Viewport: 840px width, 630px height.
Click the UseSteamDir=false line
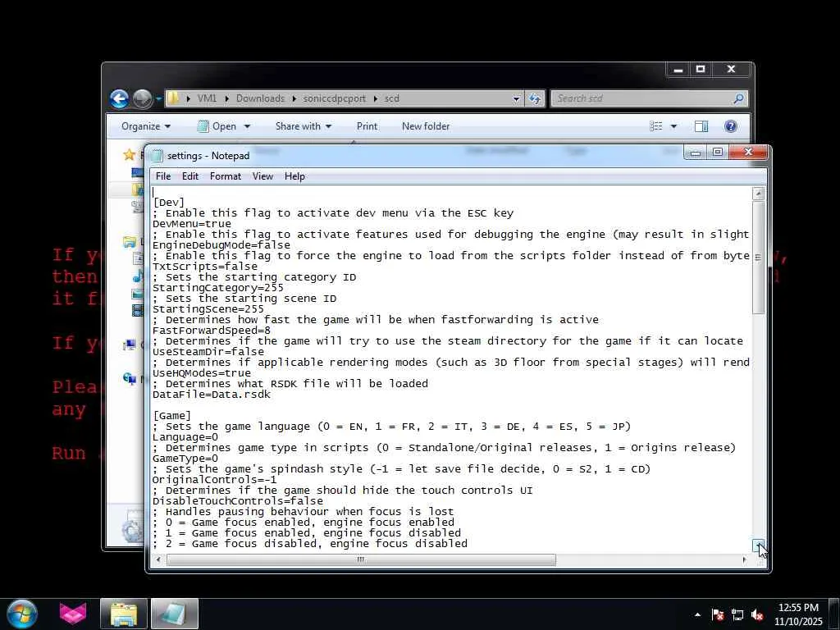208,352
